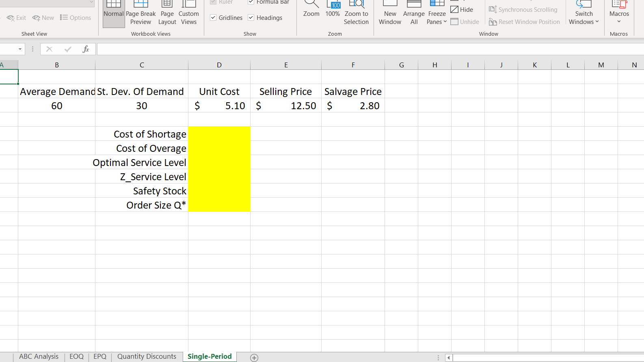Select yellow cell next to Order Size Q*
The image size is (644, 362).
219,205
